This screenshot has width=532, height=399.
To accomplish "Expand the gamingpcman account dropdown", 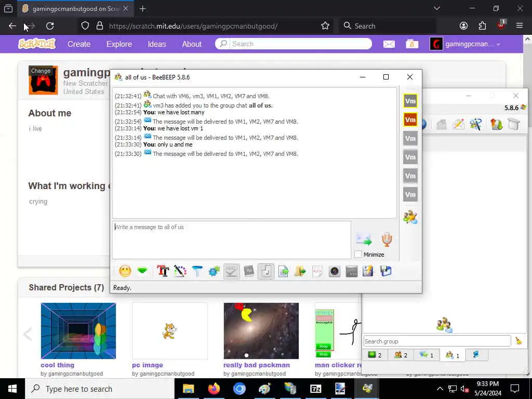I will pyautogui.click(x=465, y=44).
